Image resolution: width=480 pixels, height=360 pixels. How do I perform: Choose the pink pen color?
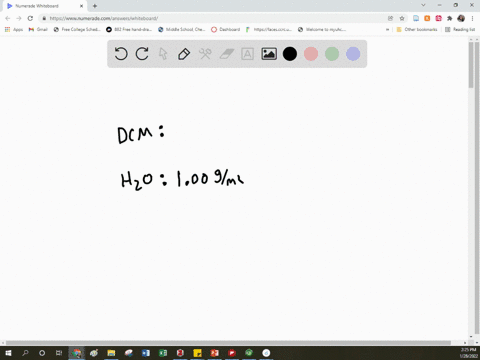(x=311, y=54)
